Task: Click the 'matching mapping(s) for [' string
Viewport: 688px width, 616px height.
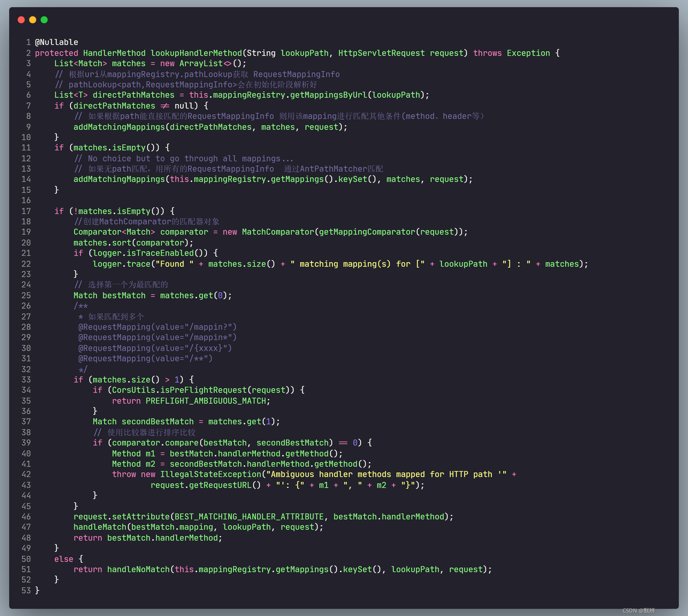Action: (x=357, y=264)
